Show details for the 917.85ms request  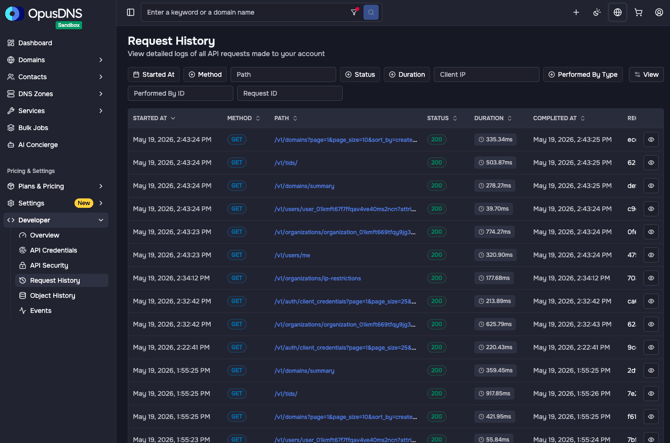(x=651, y=393)
